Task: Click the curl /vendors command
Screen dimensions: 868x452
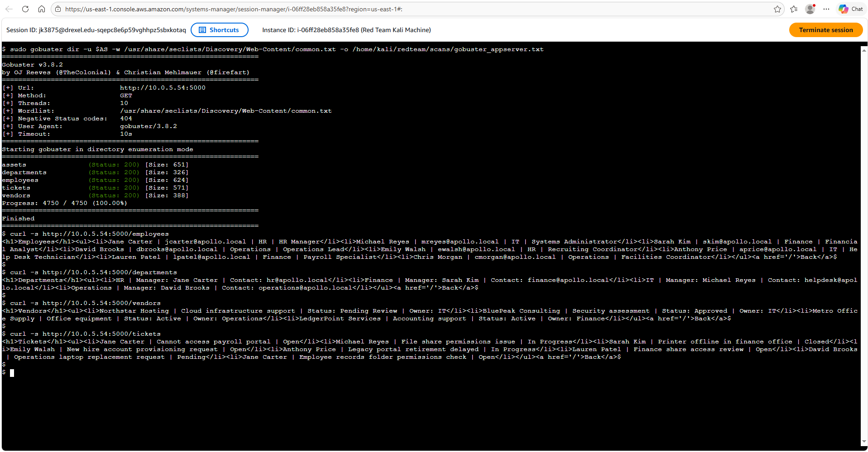Action: [x=81, y=303]
